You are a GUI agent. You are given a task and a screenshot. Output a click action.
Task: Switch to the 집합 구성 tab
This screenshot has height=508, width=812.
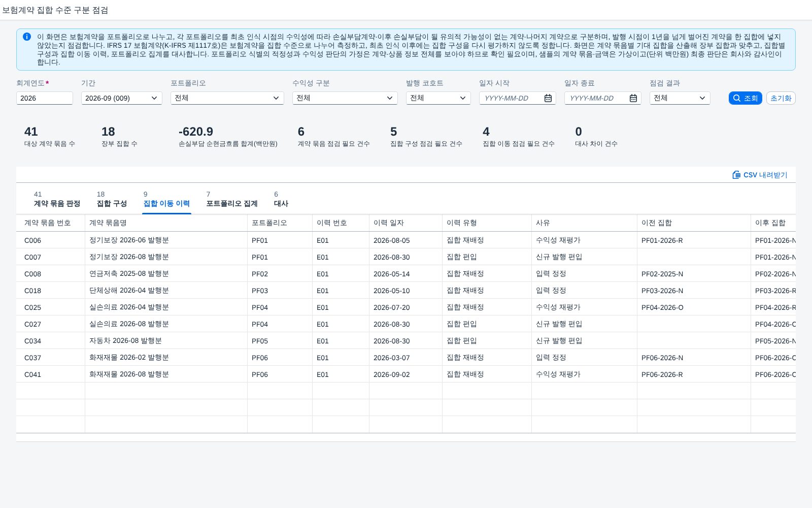coord(112,199)
